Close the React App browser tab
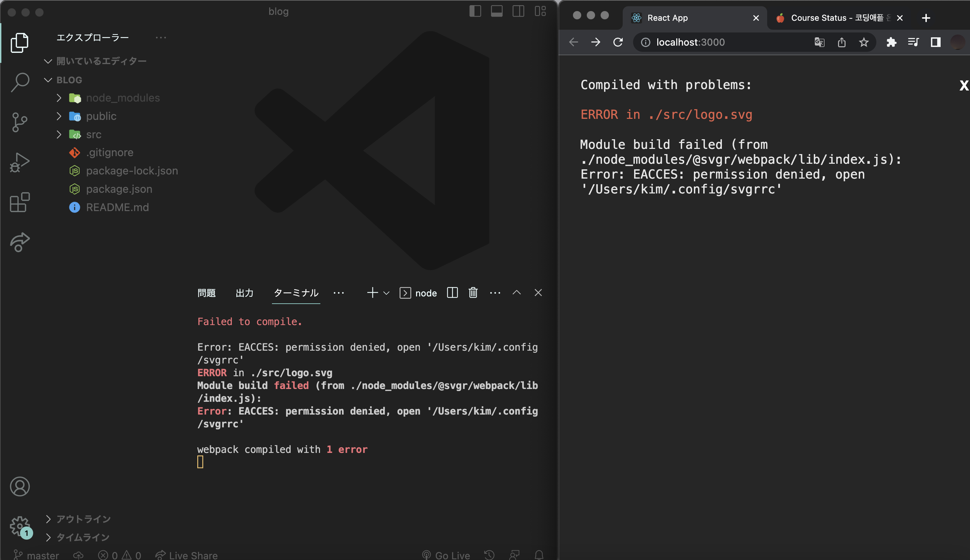970x560 pixels. coord(756,18)
